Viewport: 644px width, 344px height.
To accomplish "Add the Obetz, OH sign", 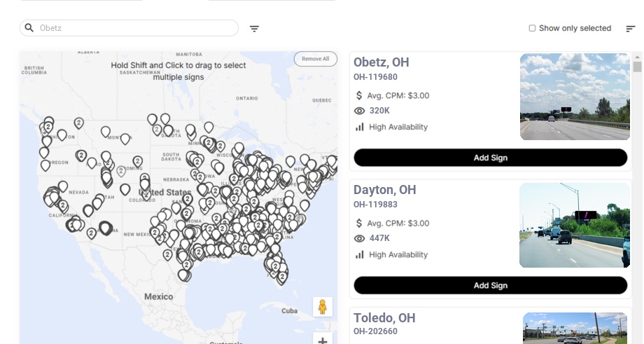I will [490, 158].
